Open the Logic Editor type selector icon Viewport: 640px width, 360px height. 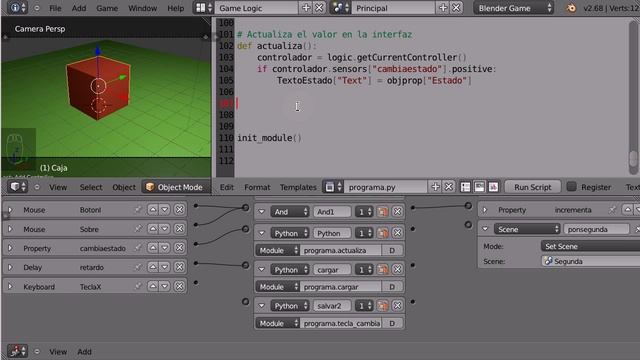(x=18, y=351)
